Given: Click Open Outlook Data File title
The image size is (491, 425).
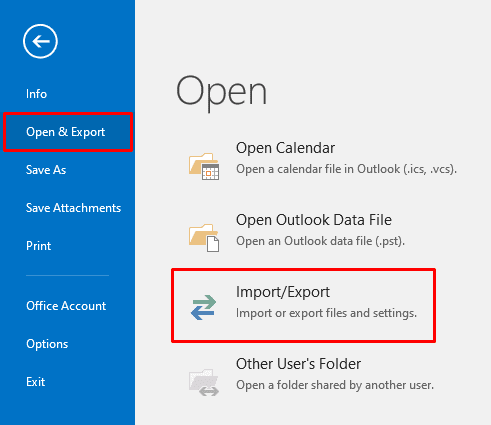Looking at the screenshot, I should tap(314, 220).
